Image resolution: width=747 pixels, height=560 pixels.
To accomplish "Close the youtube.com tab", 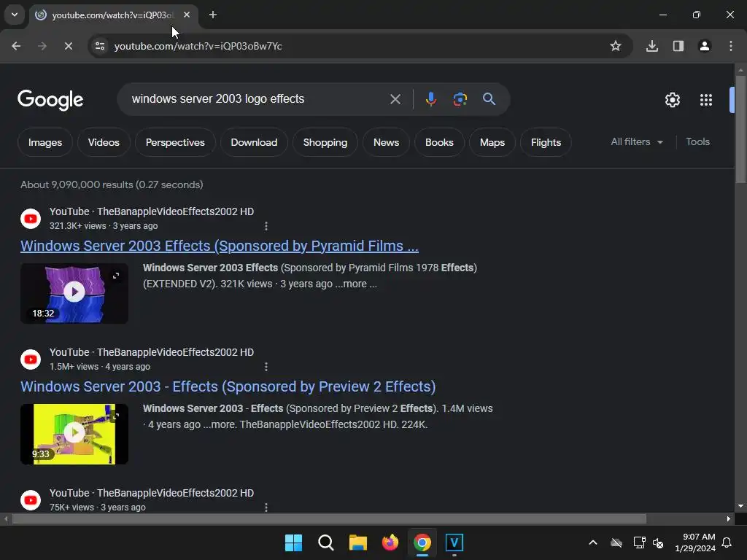I will [187, 15].
